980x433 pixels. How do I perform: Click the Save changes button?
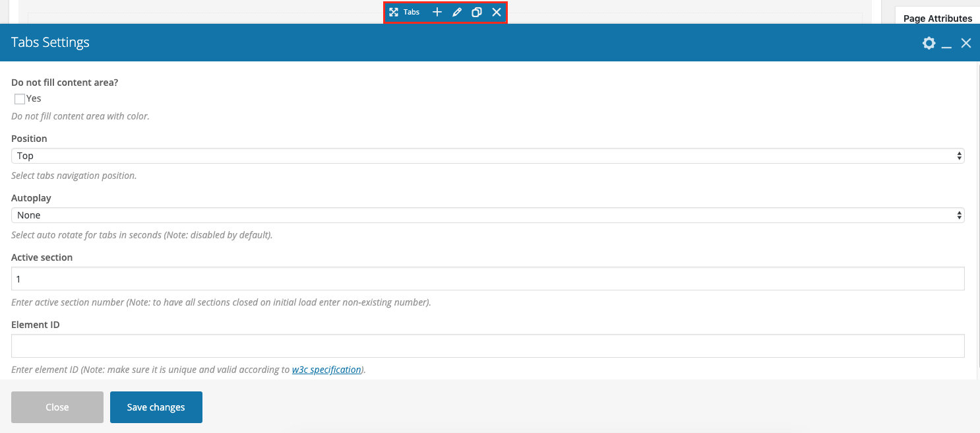[156, 407]
